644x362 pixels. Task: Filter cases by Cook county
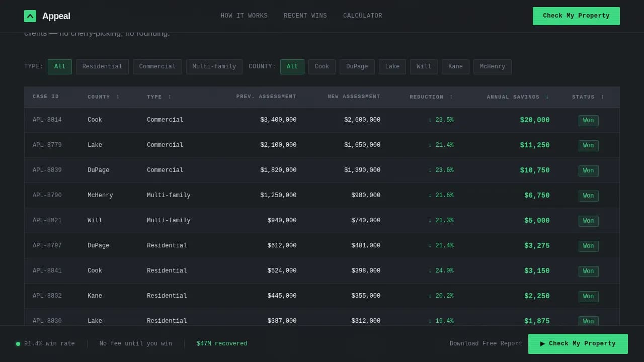click(x=321, y=67)
